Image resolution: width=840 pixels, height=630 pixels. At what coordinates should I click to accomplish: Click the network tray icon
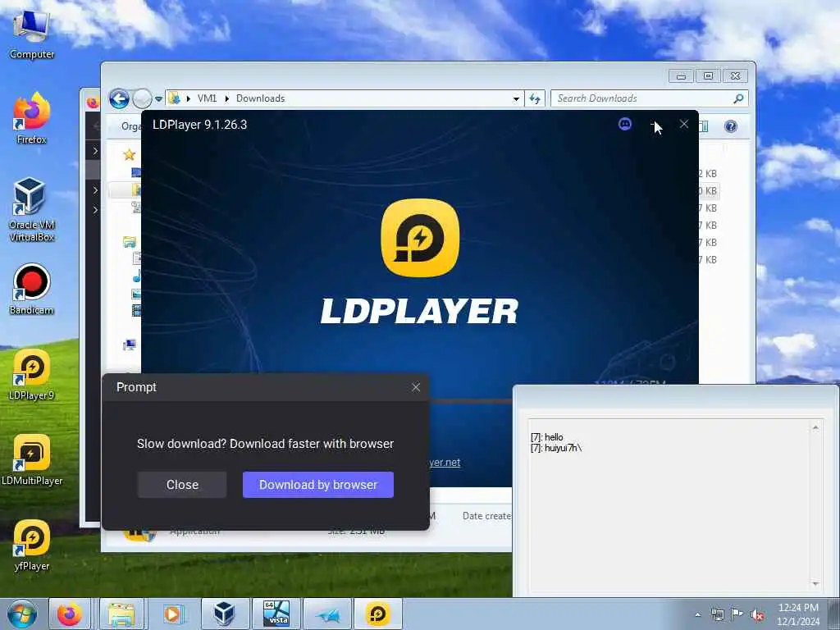tap(717, 614)
